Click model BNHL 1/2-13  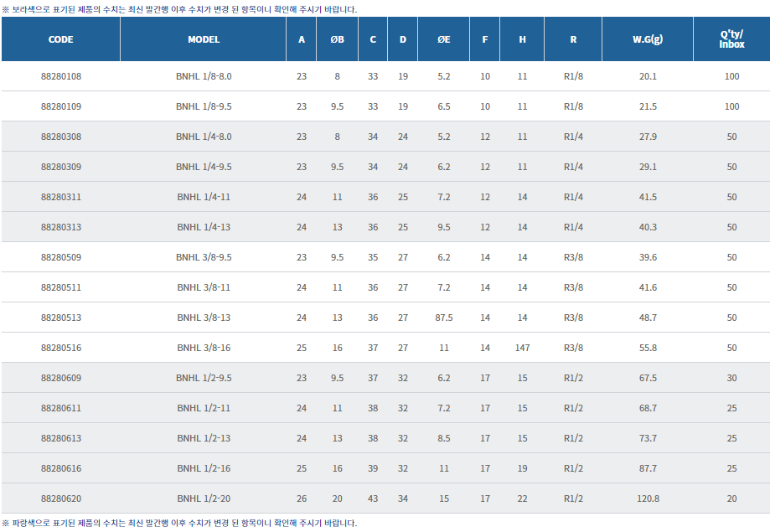click(x=204, y=438)
